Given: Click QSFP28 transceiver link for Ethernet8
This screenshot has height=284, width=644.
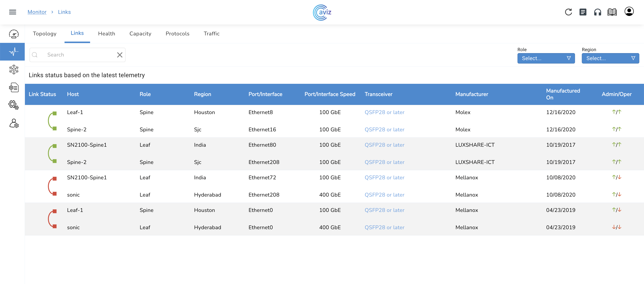Looking at the screenshot, I should pos(384,112).
